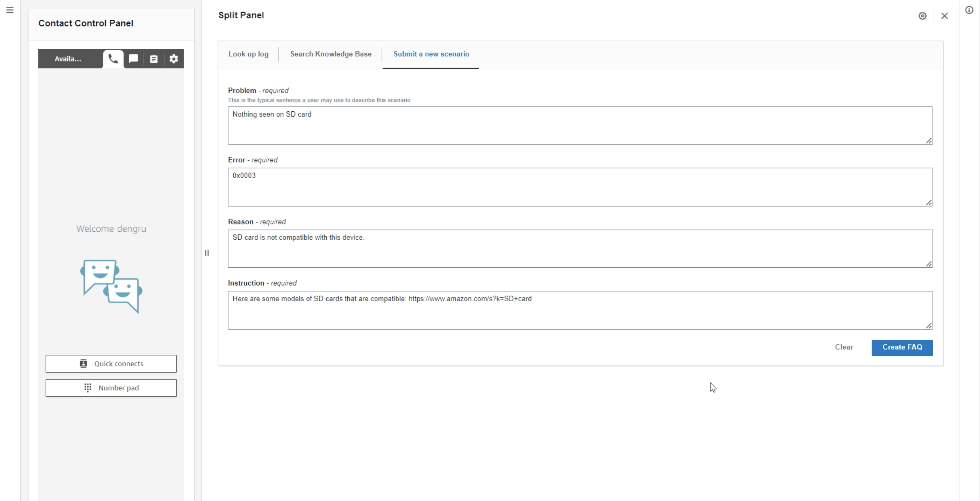Focus the Problem text field
The width and height of the screenshot is (980, 501).
coord(580,126)
